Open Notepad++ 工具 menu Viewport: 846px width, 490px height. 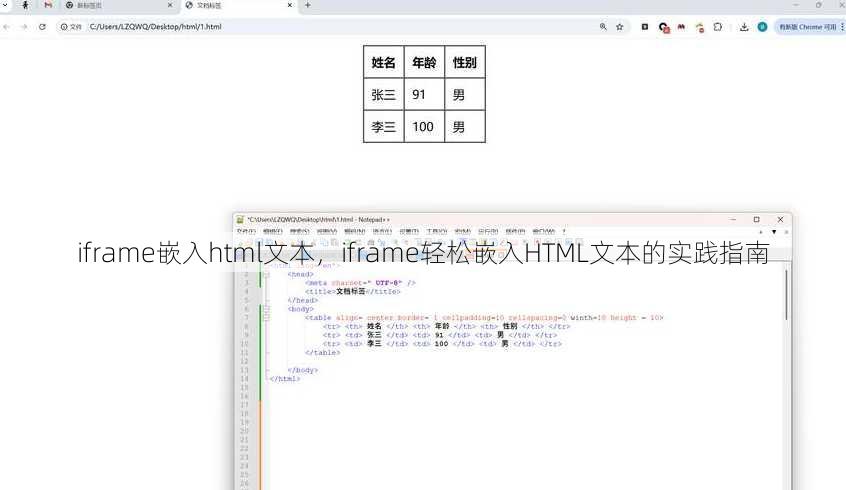436,232
